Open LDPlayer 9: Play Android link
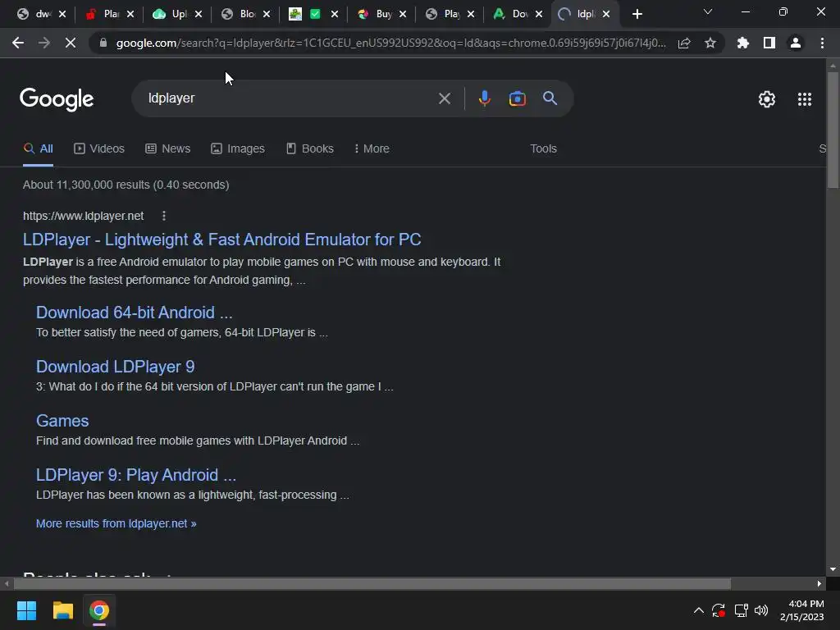This screenshot has height=630, width=840. pyautogui.click(x=136, y=475)
